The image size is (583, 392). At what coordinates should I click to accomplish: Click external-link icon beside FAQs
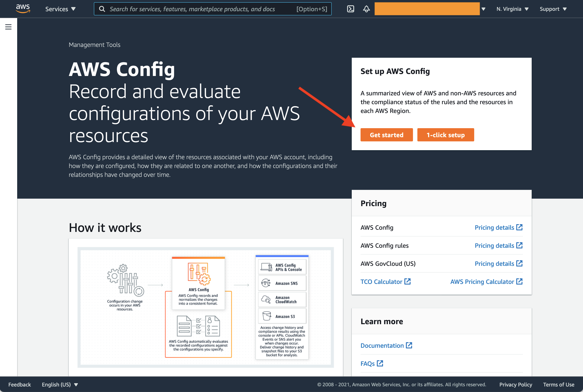[380, 363]
